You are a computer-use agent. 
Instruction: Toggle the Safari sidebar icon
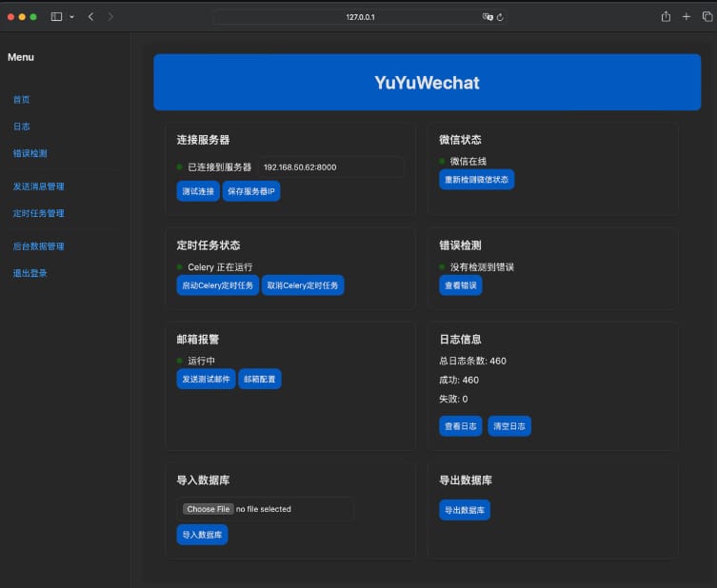pyautogui.click(x=56, y=17)
